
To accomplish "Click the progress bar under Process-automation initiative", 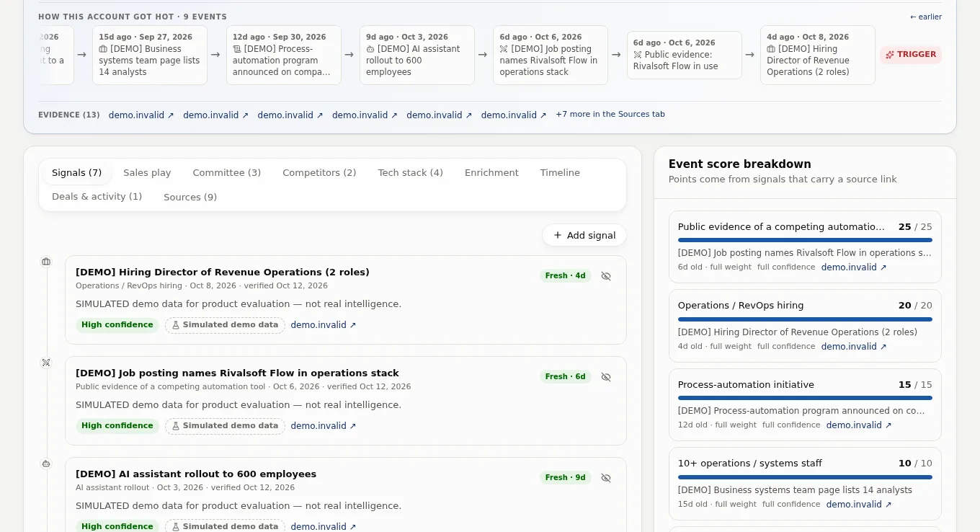I will click(805, 398).
